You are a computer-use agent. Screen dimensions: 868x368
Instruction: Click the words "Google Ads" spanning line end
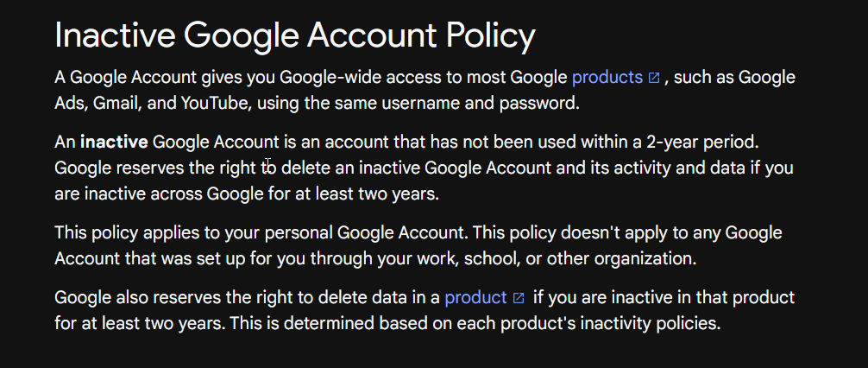point(767,77)
